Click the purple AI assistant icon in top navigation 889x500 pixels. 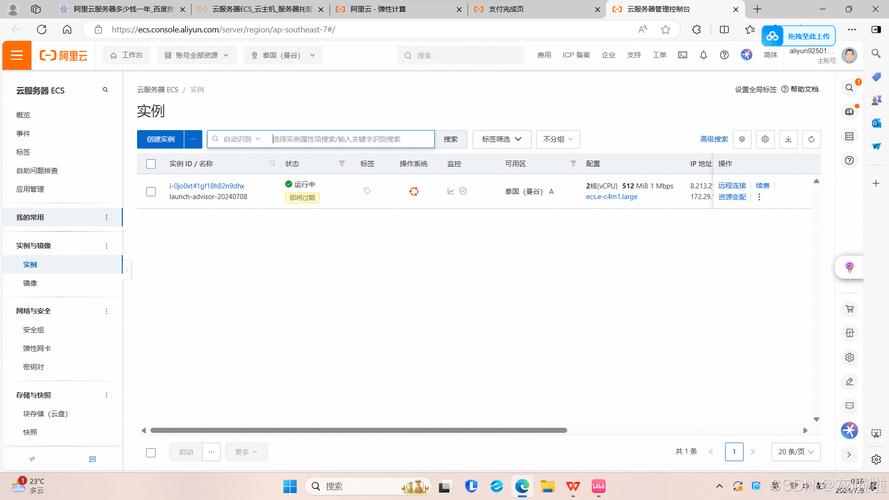tap(746, 54)
